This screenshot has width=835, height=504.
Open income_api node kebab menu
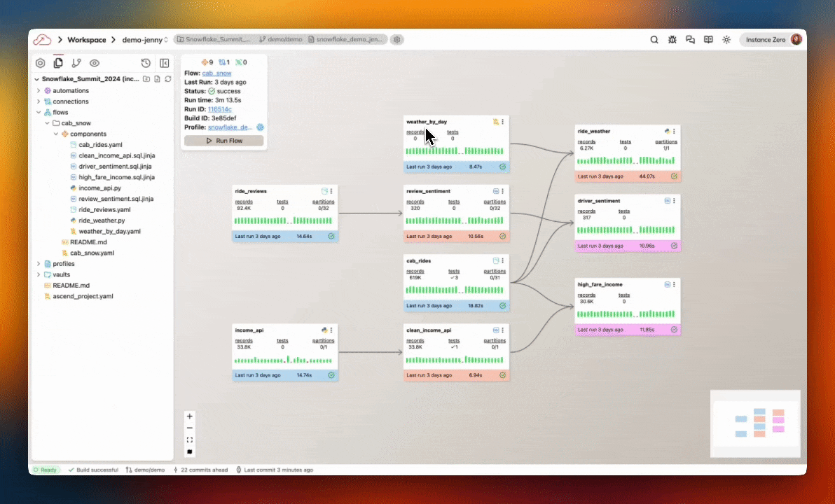(331, 330)
